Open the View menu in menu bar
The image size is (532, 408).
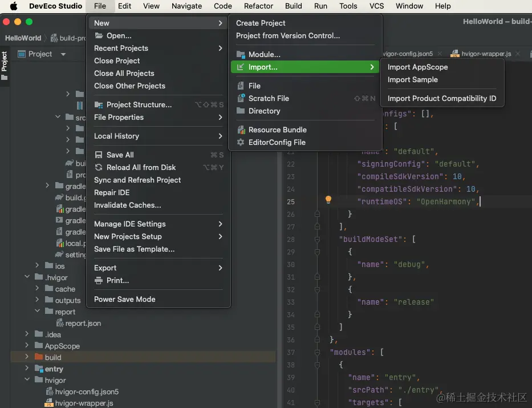[x=151, y=6]
